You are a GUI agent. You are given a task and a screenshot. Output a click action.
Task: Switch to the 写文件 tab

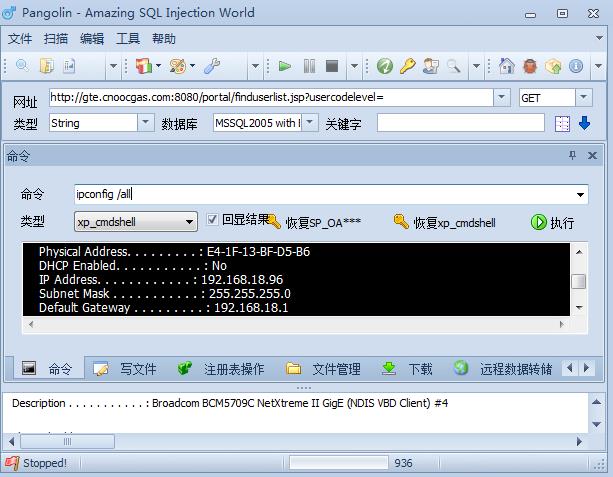coord(125,368)
